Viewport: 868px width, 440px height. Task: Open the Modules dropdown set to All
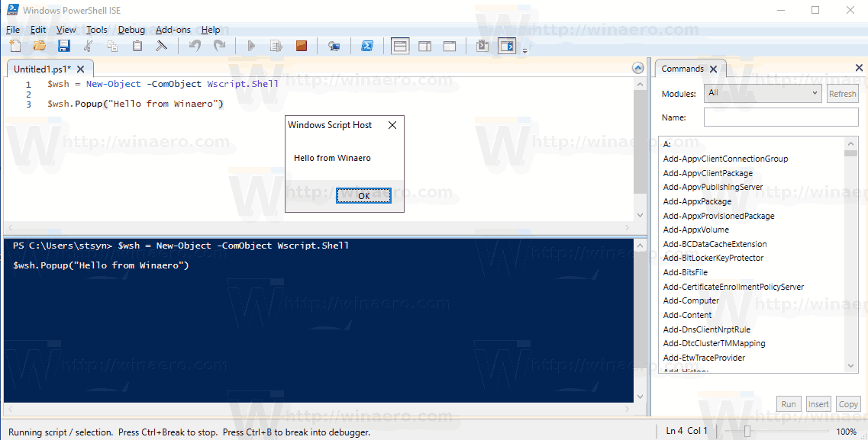click(x=763, y=93)
